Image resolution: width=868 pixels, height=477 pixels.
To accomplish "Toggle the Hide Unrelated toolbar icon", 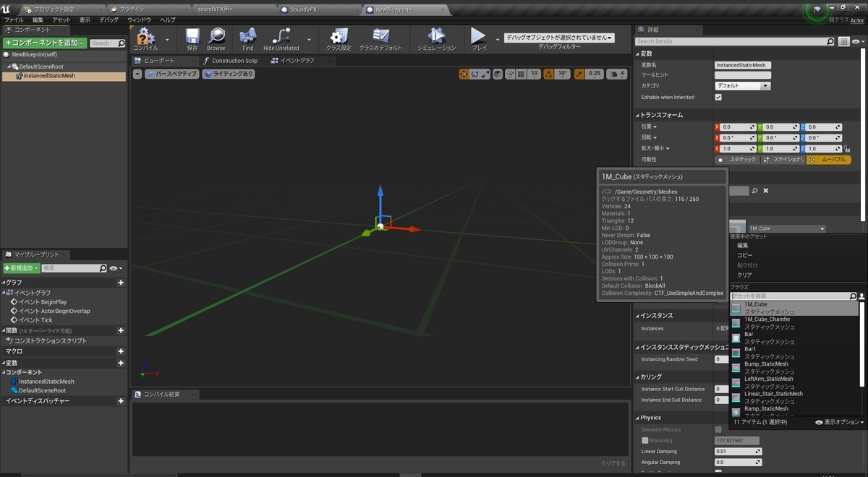I will pyautogui.click(x=281, y=39).
